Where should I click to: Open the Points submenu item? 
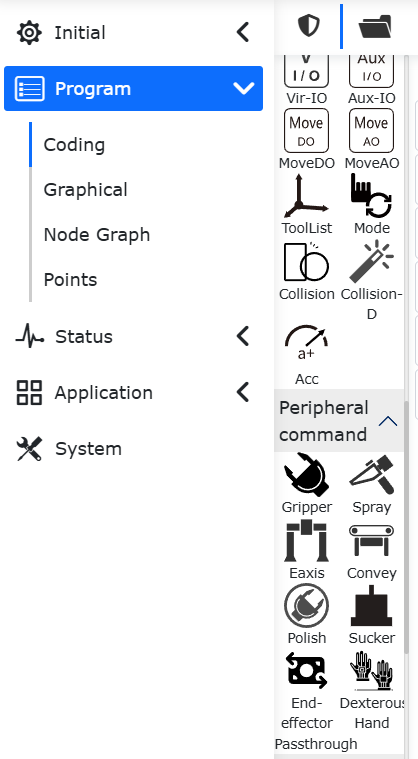(70, 280)
